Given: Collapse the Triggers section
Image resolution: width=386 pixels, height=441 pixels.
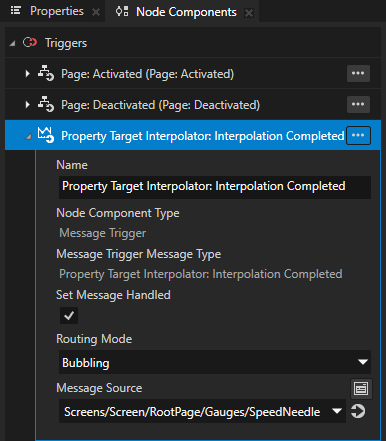Looking at the screenshot, I should (x=13, y=43).
